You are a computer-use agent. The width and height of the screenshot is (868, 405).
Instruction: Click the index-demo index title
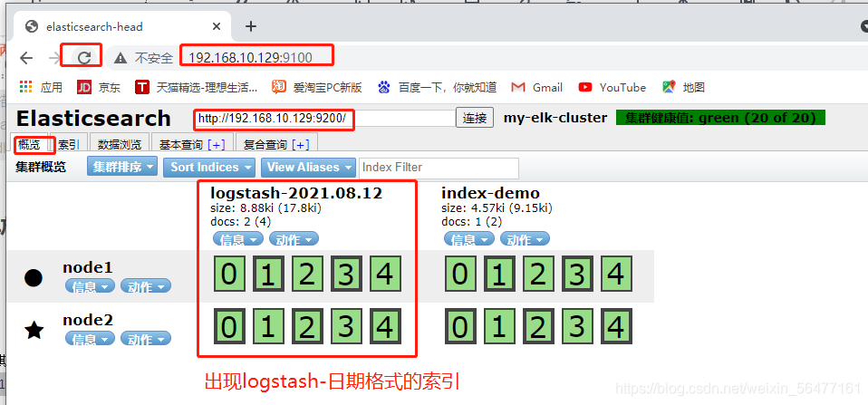tap(490, 193)
